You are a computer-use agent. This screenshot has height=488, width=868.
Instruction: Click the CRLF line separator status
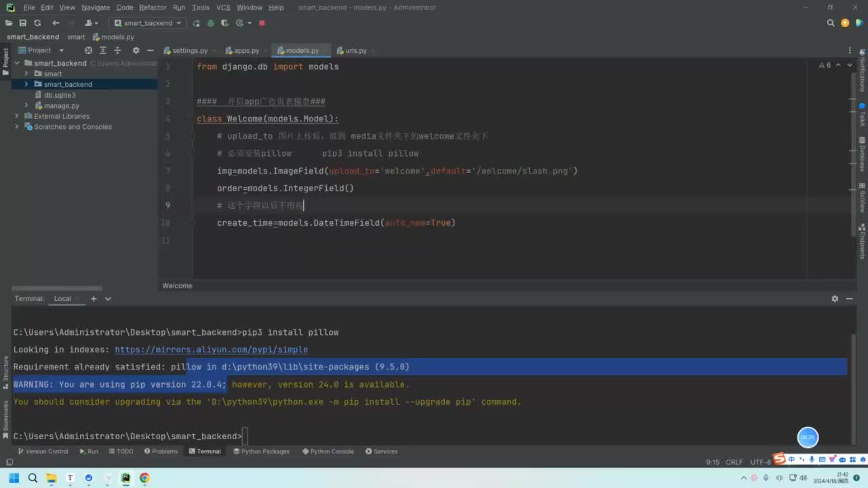[x=734, y=462]
